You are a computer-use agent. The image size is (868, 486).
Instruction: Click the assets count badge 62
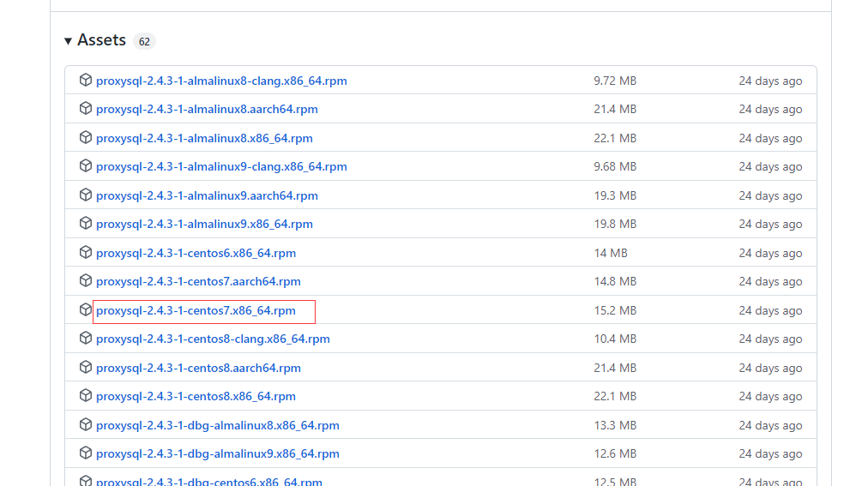click(x=144, y=41)
